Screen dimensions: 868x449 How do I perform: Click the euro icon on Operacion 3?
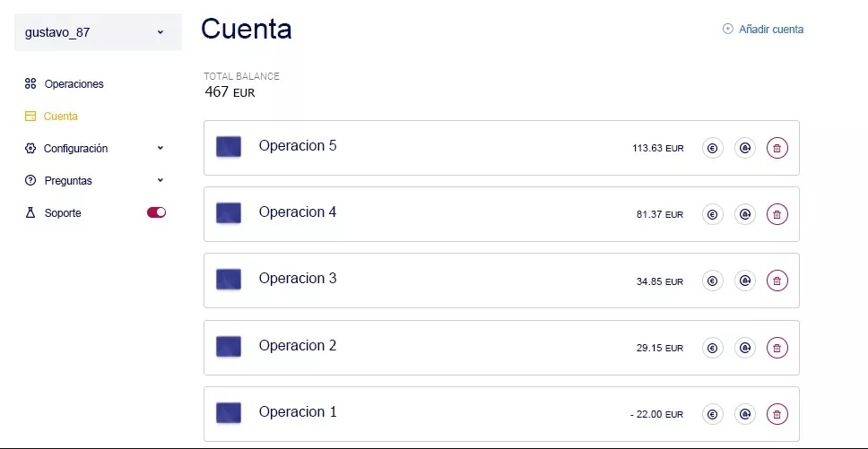713,281
